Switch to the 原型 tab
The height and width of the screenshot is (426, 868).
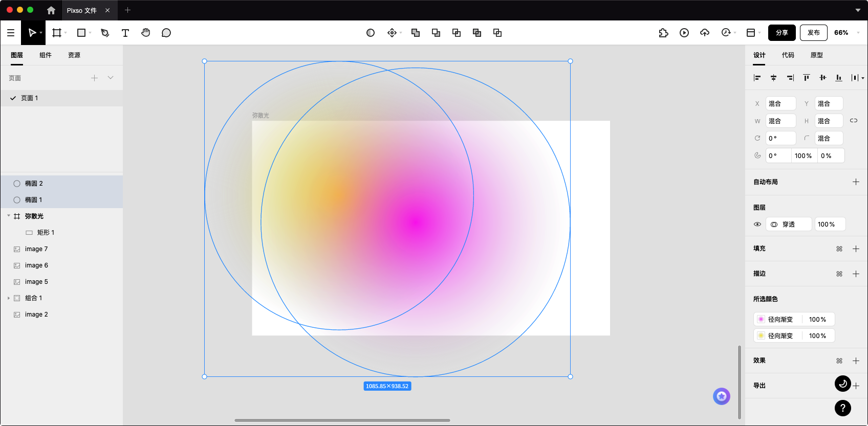point(817,55)
